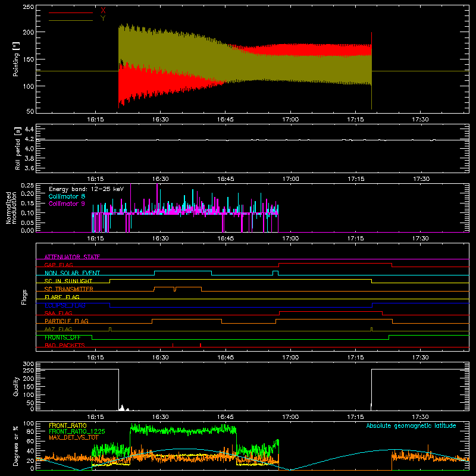
Task: Click '17:15' time label below modulation plot
Action: click(355, 239)
